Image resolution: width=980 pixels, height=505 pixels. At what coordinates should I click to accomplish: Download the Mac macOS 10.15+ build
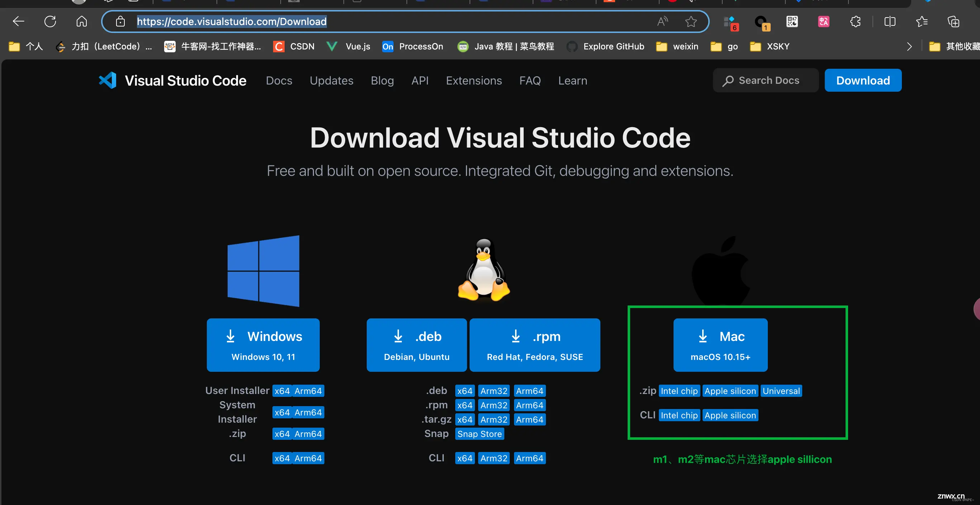coord(720,345)
